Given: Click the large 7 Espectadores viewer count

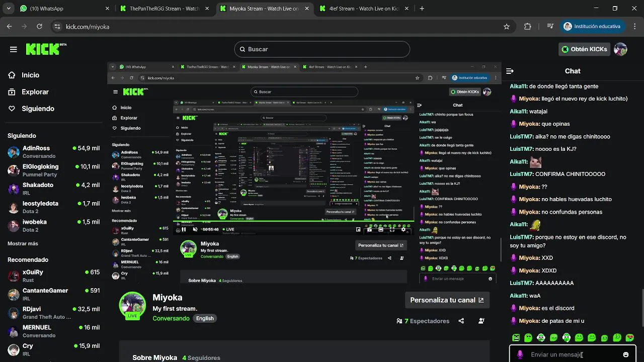Looking at the screenshot, I should (x=423, y=321).
